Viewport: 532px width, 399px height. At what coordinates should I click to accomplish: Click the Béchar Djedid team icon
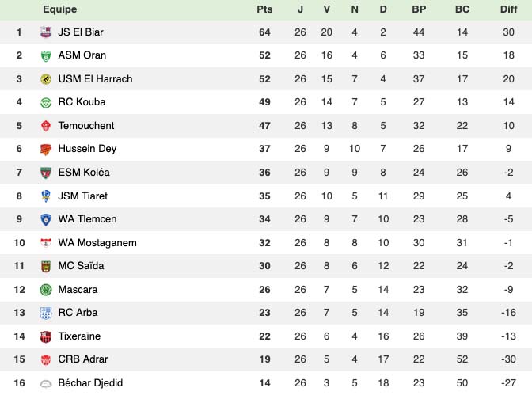tap(46, 383)
